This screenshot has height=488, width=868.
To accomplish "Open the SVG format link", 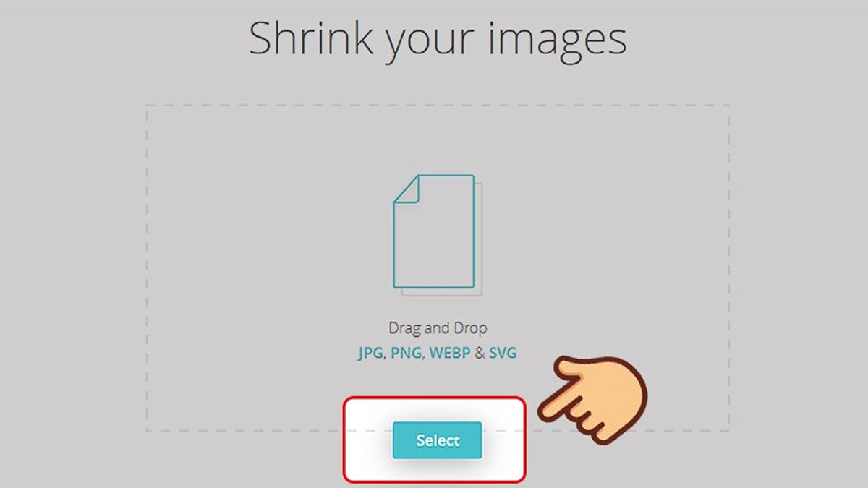I will tap(503, 354).
